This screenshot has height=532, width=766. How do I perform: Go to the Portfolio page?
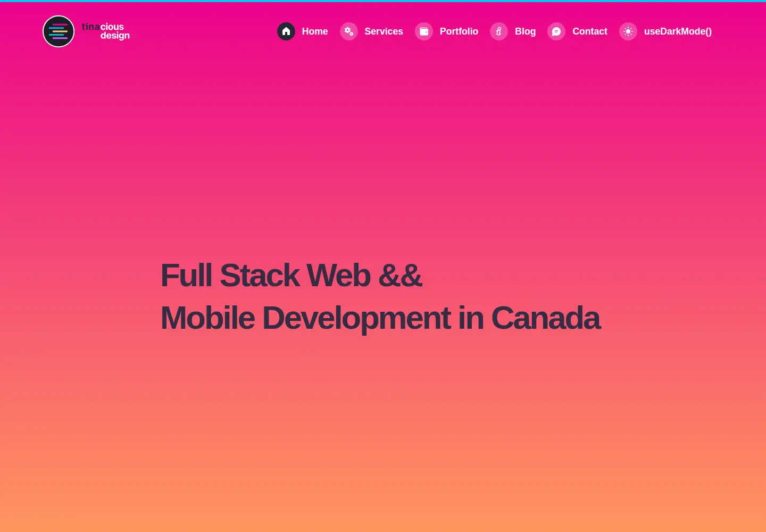(459, 31)
